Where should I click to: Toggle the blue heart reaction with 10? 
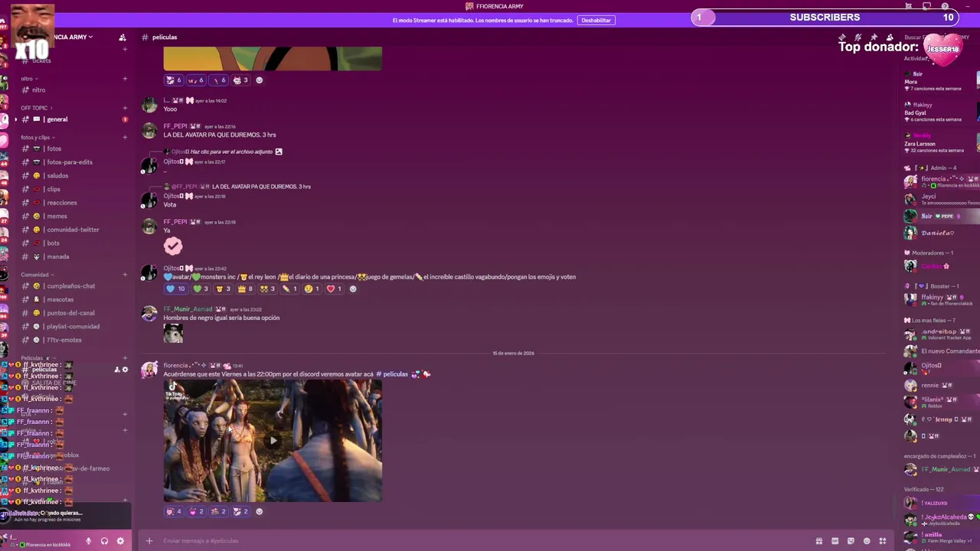point(175,289)
